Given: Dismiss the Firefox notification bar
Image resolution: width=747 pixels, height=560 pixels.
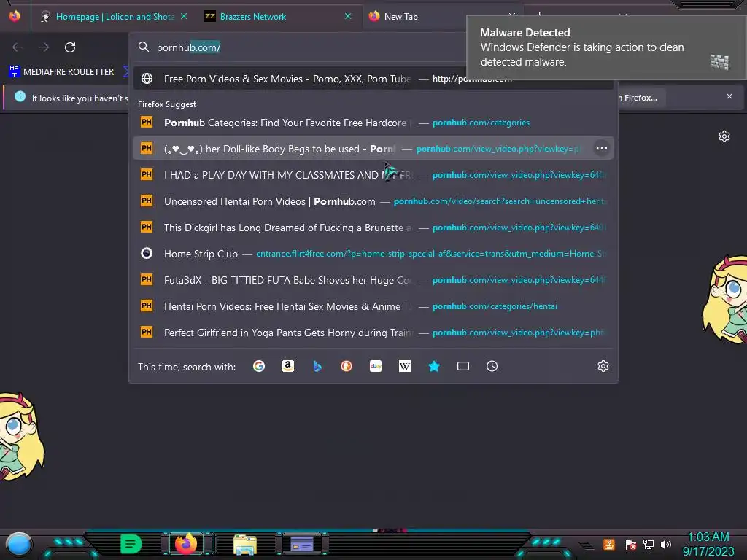Looking at the screenshot, I should [x=729, y=97].
